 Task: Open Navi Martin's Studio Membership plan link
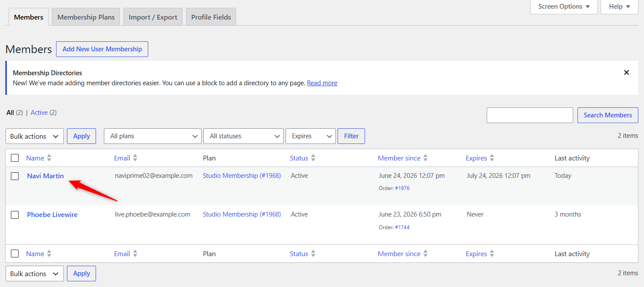coord(242,176)
